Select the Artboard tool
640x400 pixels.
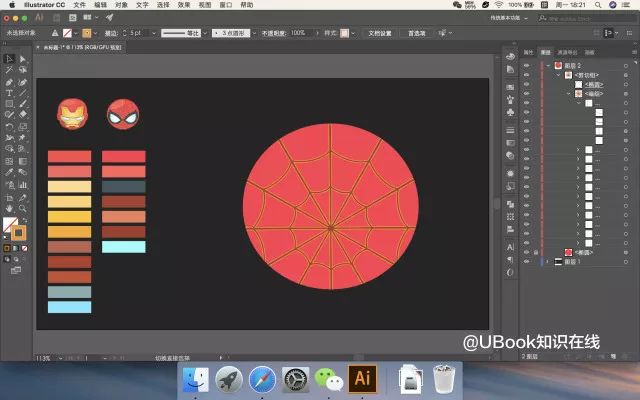pyautogui.click(x=9, y=198)
